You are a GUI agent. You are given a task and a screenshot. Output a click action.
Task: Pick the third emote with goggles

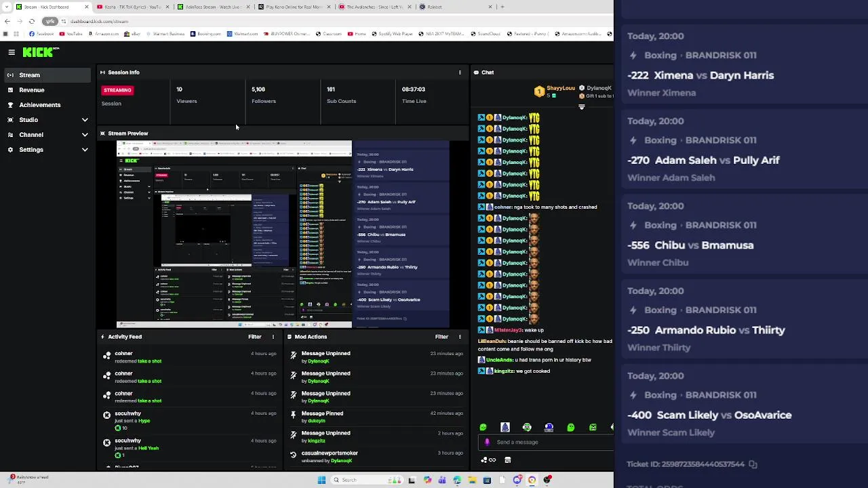(527, 427)
